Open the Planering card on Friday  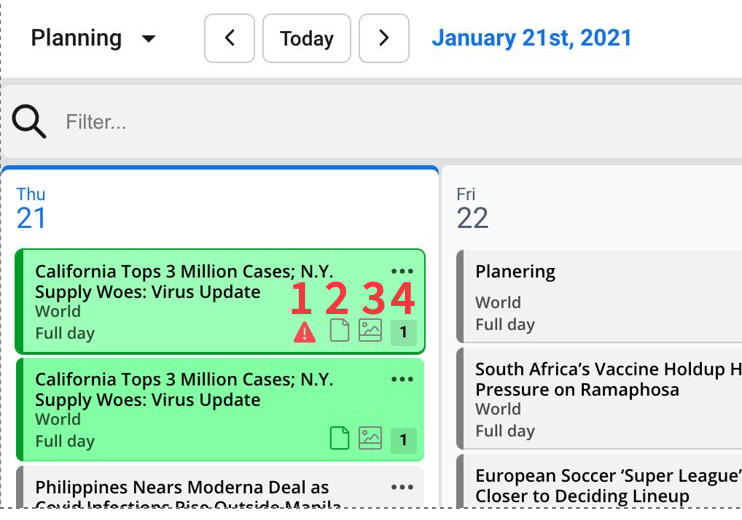click(x=600, y=296)
